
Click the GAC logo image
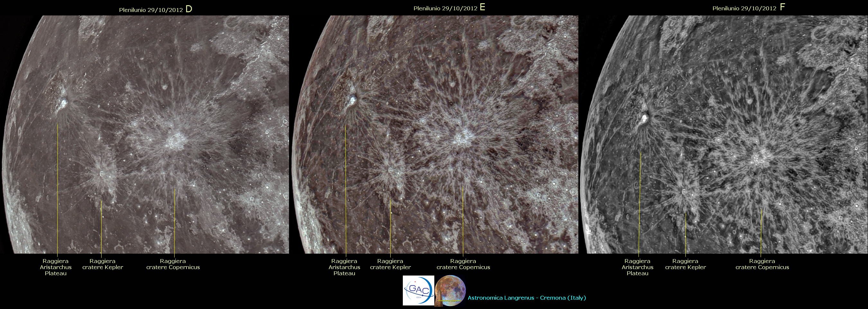(418, 290)
